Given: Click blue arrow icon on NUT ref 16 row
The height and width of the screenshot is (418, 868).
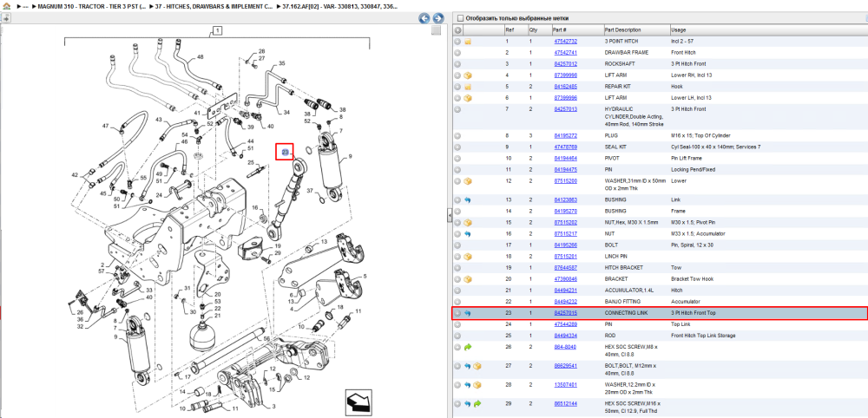Looking at the screenshot, I should coord(468,234).
